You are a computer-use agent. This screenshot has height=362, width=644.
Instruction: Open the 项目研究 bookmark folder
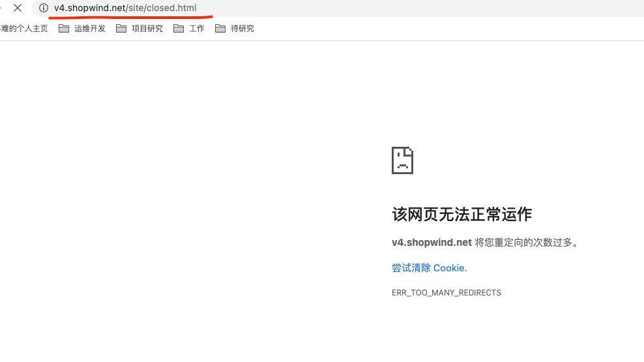139,28
